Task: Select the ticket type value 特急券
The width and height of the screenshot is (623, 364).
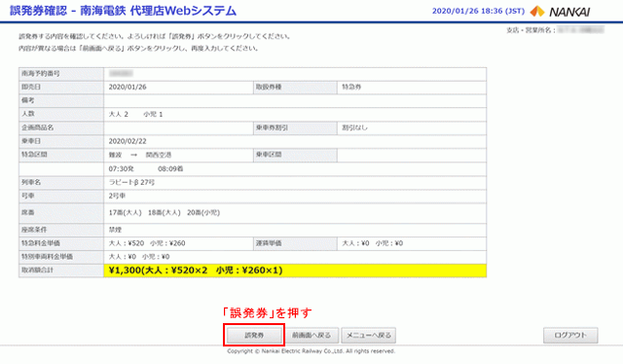Action: tap(351, 87)
